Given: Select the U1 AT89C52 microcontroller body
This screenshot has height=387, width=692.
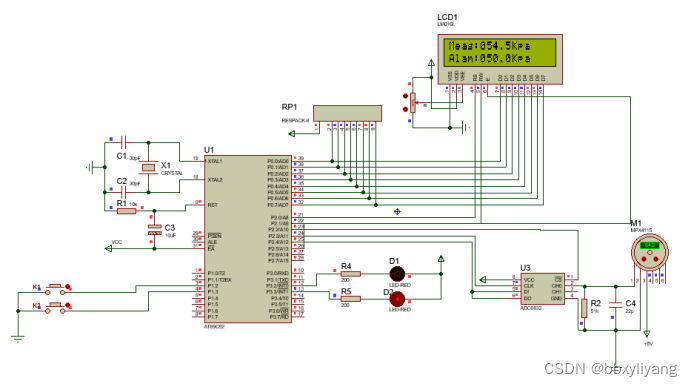Looking at the screenshot, I should coord(248,239).
